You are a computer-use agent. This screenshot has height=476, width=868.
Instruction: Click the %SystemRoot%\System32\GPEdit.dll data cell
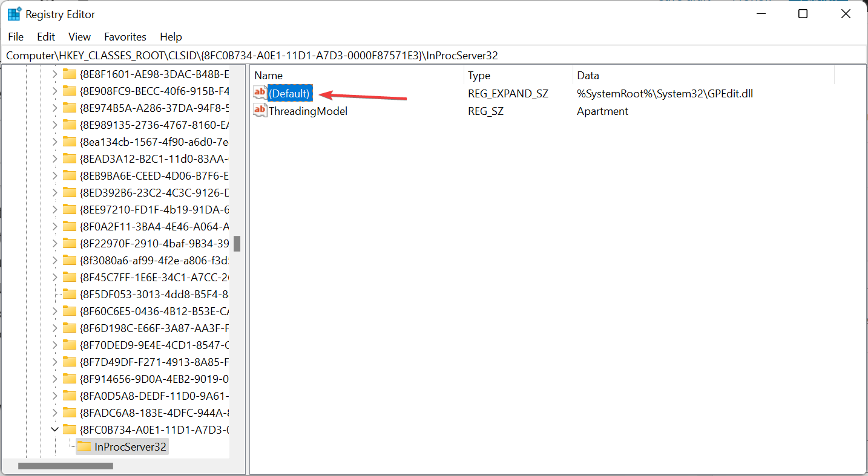[665, 94]
